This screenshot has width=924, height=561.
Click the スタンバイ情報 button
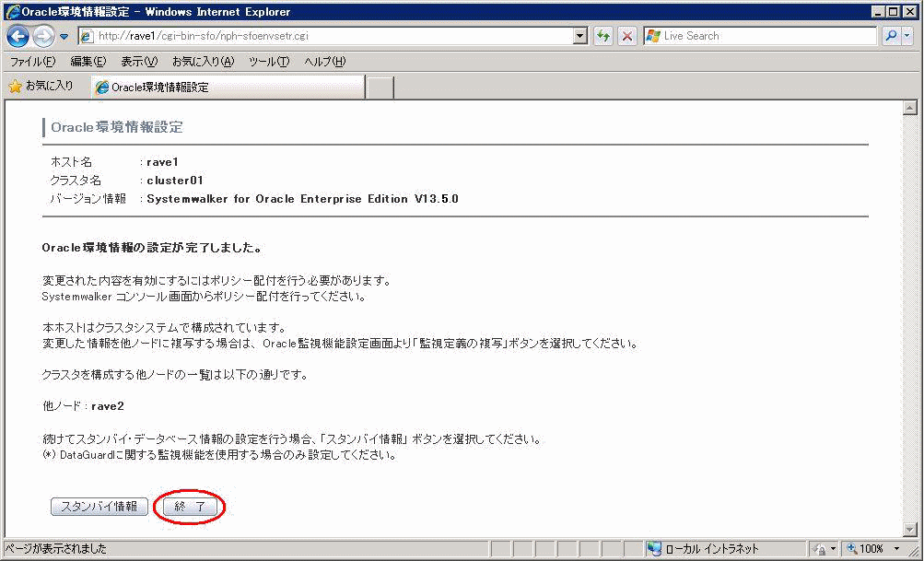[x=99, y=507]
